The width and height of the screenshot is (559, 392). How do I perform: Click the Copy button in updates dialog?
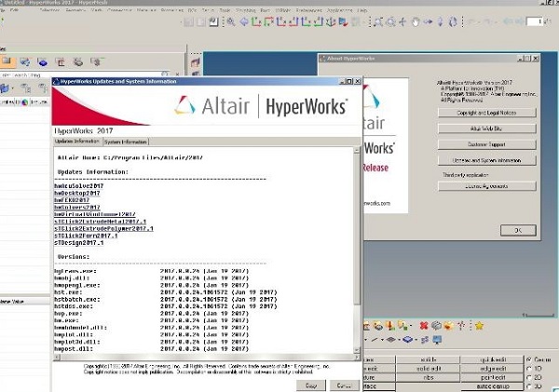(x=311, y=385)
